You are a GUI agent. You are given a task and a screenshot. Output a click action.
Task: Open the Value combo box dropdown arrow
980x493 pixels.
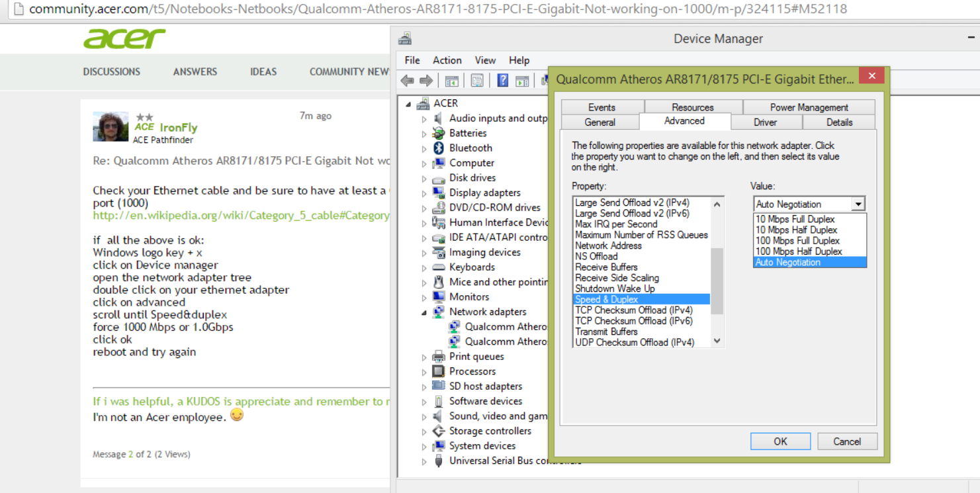click(858, 204)
